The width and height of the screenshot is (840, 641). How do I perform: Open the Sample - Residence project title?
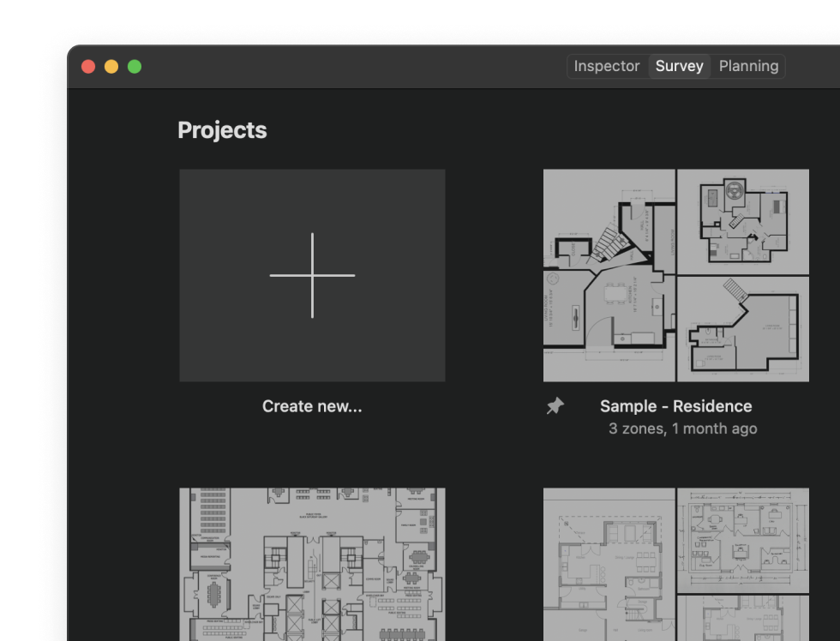[675, 406]
